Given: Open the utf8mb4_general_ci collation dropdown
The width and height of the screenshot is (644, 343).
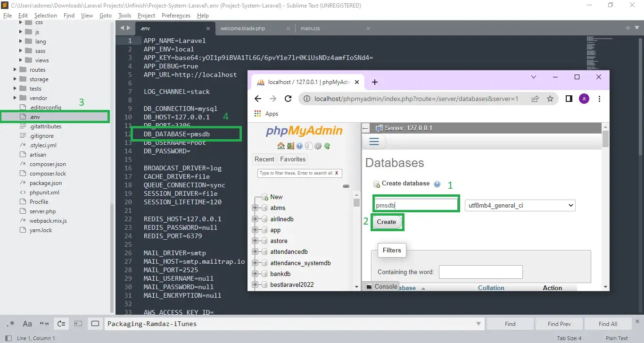Looking at the screenshot, I should (520, 205).
